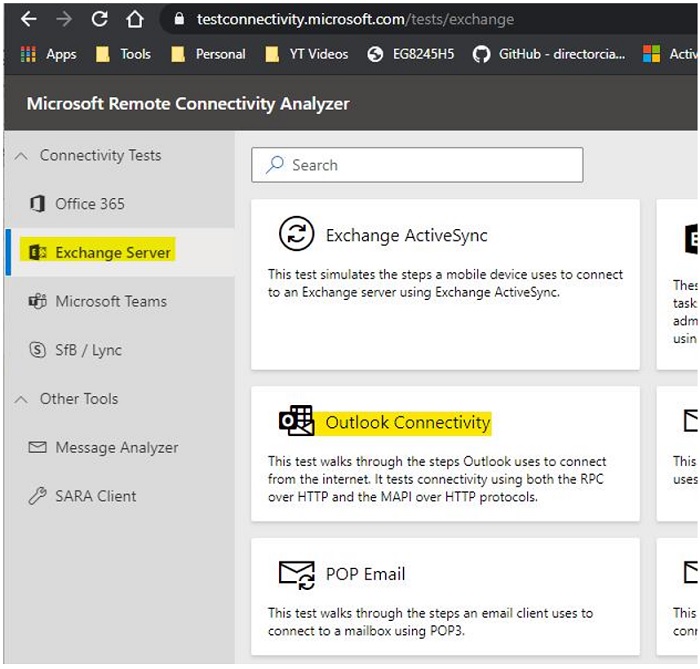Viewport: 700px width, 669px height.
Task: Go back with the browser back arrow
Action: 29,19
